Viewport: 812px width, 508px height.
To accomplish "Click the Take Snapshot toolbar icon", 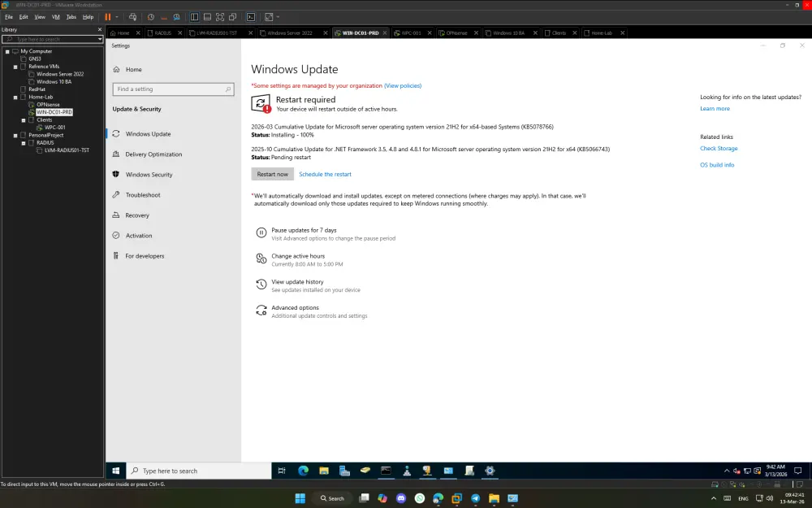I will pos(151,17).
